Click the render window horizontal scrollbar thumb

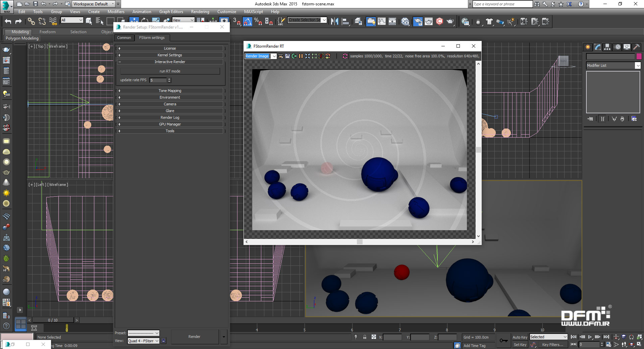[360, 242]
